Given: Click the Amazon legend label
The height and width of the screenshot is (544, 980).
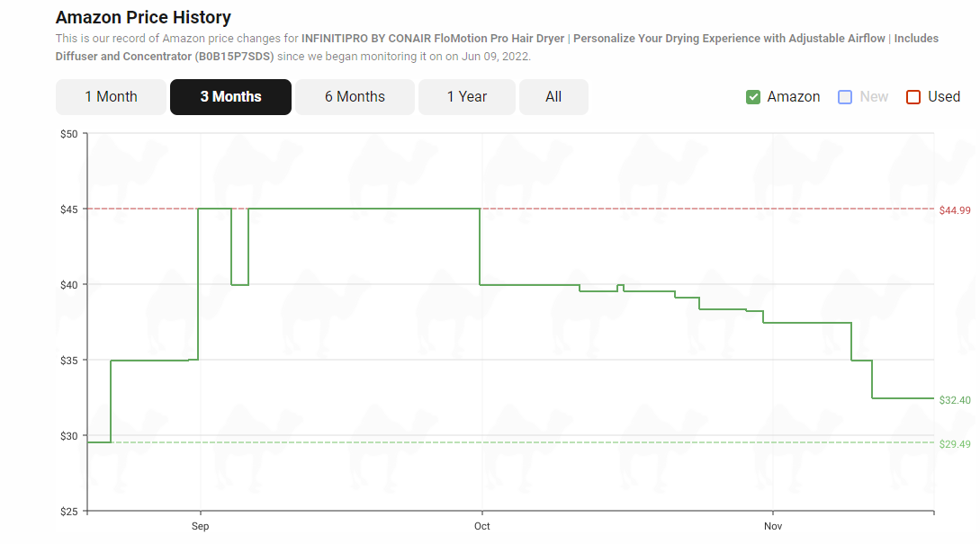Looking at the screenshot, I should 794,97.
